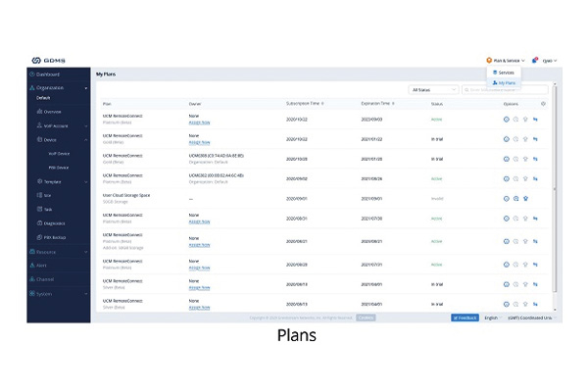Open Overview from its chart icon
Image resolution: width=588 pixels, height=392 pixels.
[40, 112]
